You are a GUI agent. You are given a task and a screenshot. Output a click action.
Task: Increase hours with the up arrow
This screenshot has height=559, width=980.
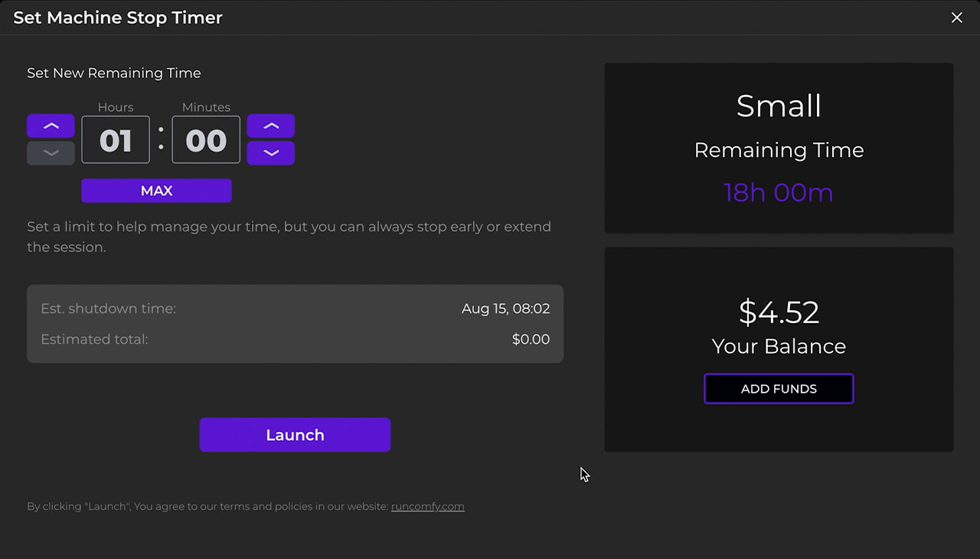[x=51, y=126]
